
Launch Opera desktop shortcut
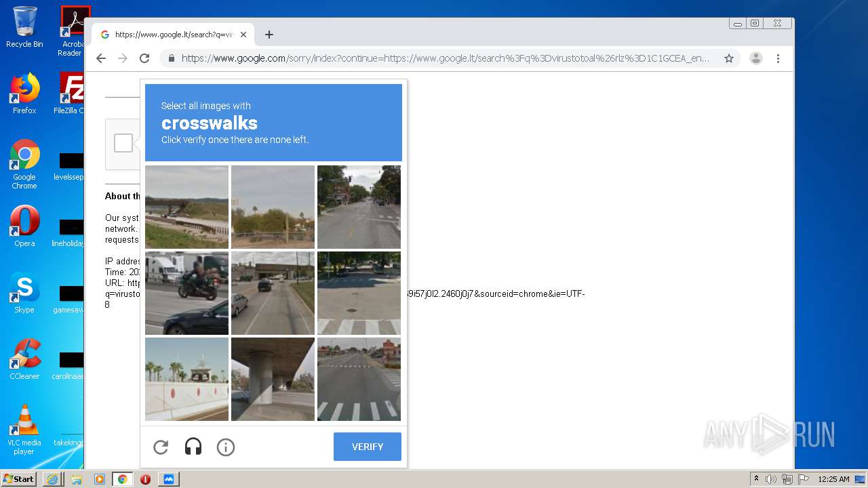point(24,227)
